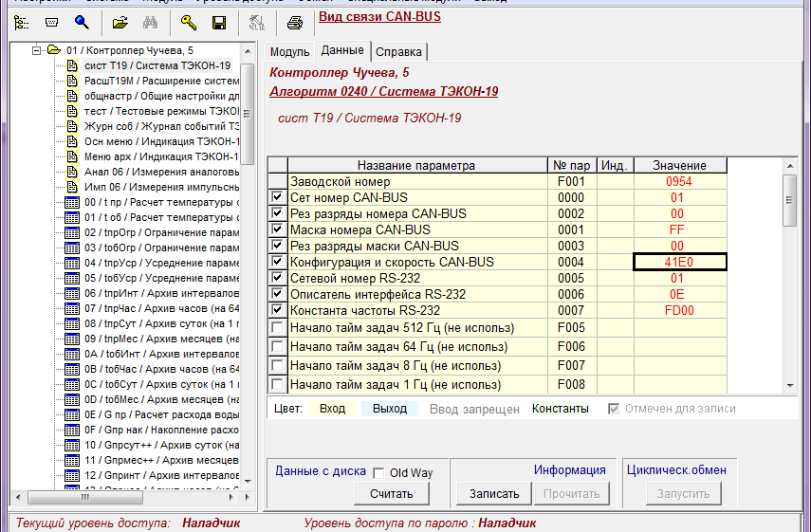This screenshot has width=811, height=532.
Task: Click the yellow Вход color swatch
Action: (x=333, y=409)
